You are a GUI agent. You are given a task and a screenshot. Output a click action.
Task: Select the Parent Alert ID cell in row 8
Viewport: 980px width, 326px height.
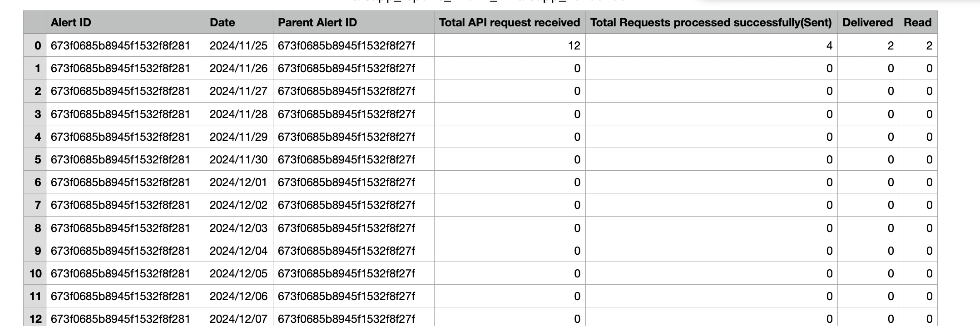coord(346,228)
